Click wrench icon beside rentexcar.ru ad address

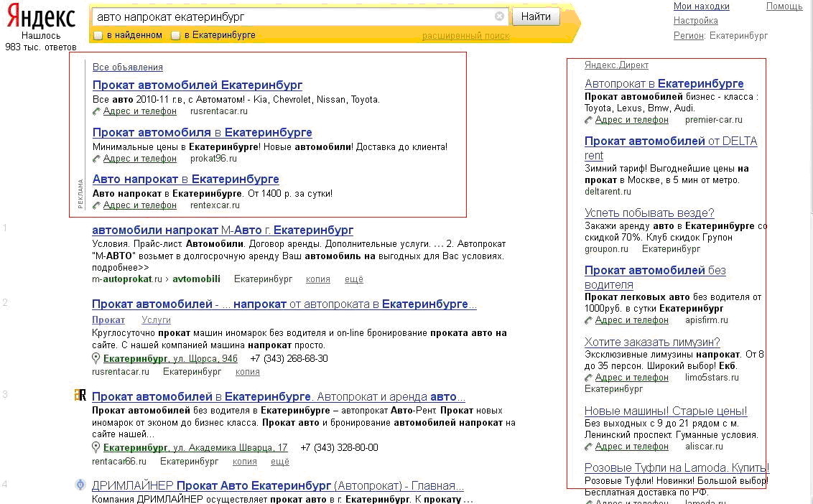point(96,205)
